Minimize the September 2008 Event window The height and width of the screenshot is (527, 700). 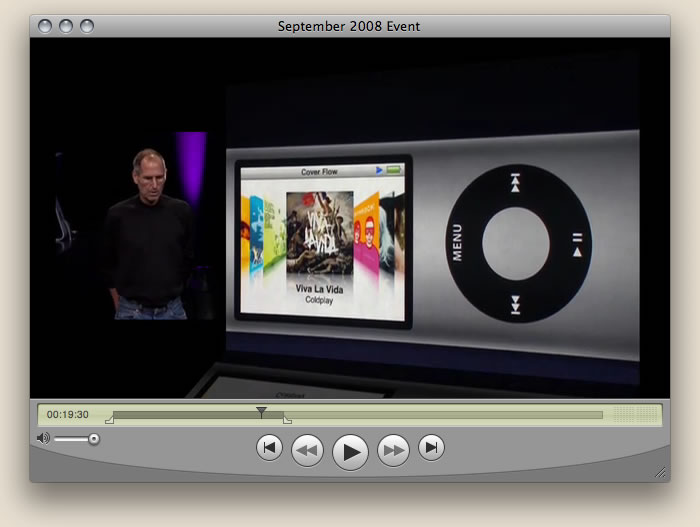66,26
